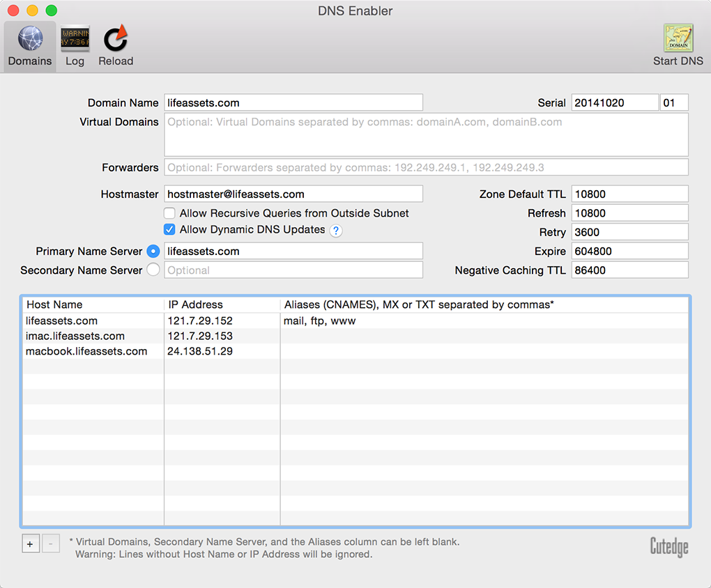Click the Zone Default TTL field

[x=629, y=194]
